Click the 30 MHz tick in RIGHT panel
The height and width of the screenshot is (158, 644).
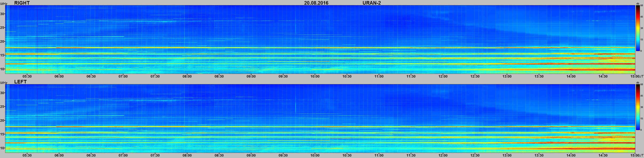(2, 14)
